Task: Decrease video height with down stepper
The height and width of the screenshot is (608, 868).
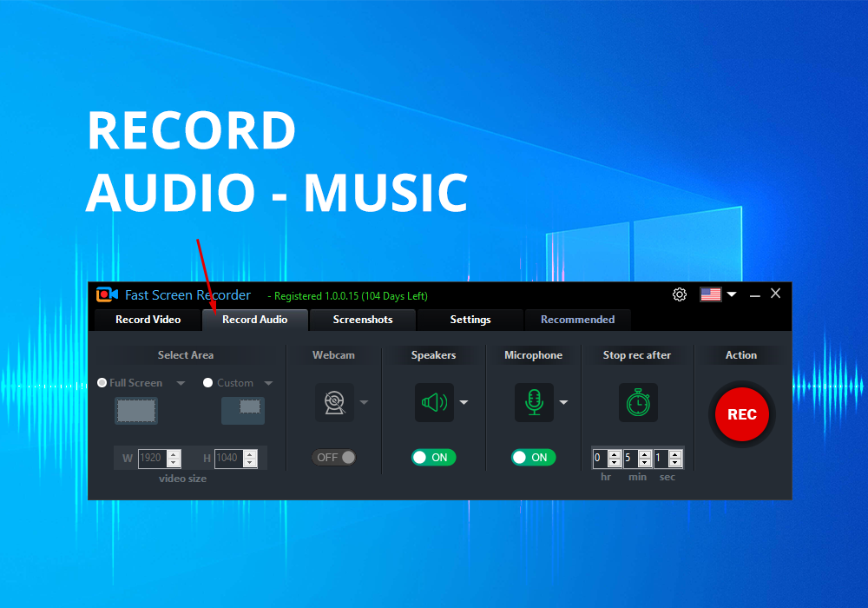Action: pos(250,462)
